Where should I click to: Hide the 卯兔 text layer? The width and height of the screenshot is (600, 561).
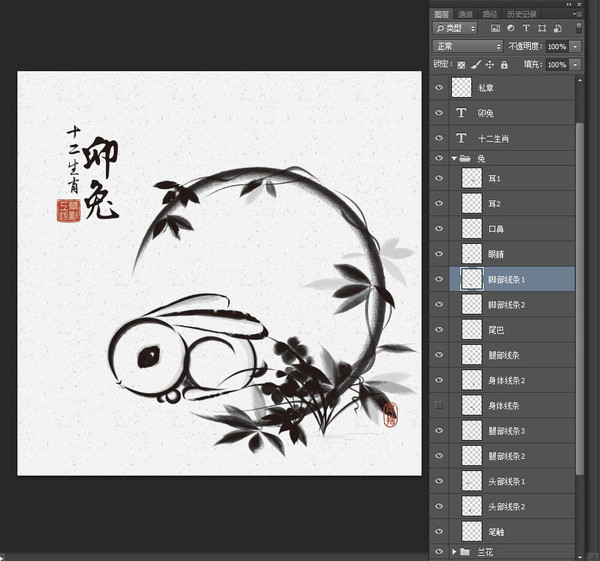click(439, 113)
